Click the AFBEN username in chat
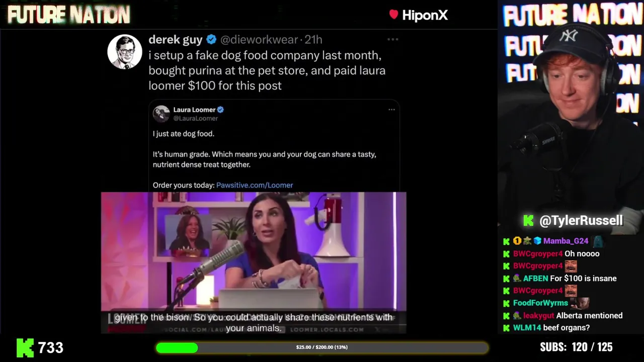 click(x=535, y=279)
